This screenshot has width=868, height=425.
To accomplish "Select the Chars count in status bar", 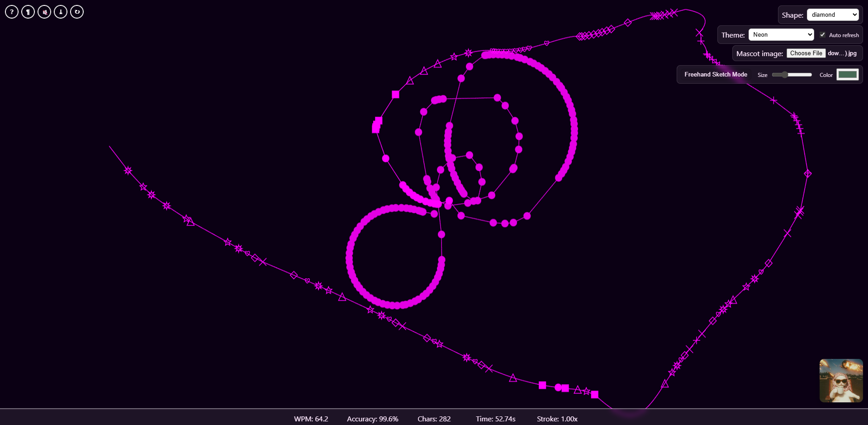I will click(434, 419).
